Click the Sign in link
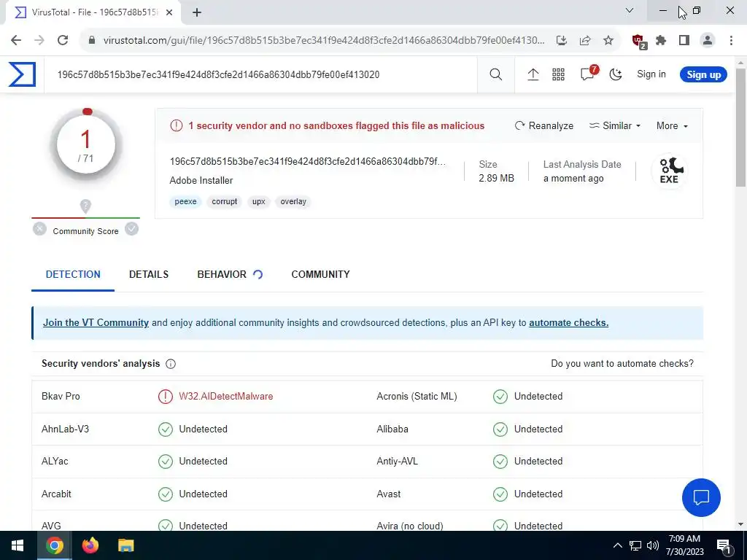Screen dimensions: 747x560 [x=651, y=74]
